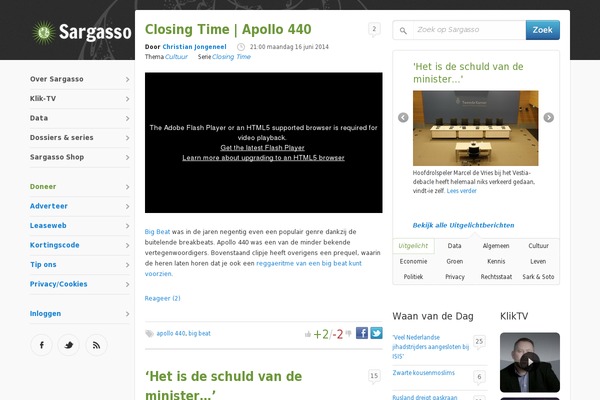This screenshot has width=600, height=400.
Task: Focus the Zoek op Sargasso search field
Action: pyautogui.click(x=469, y=30)
